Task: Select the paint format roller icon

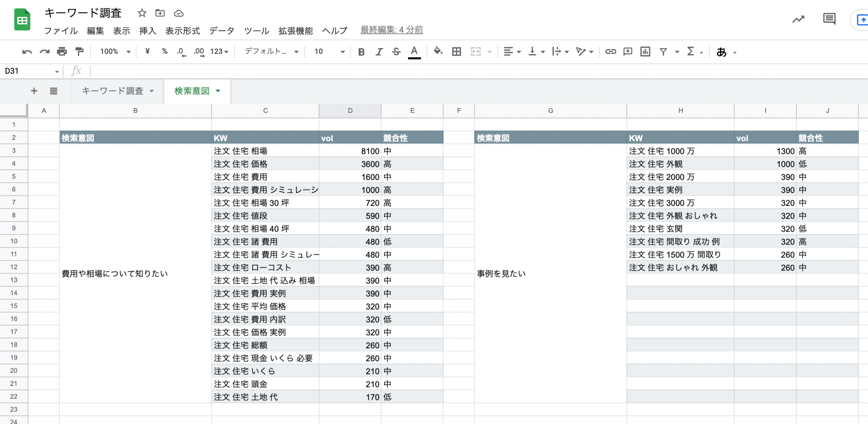Action: pyautogui.click(x=79, y=52)
